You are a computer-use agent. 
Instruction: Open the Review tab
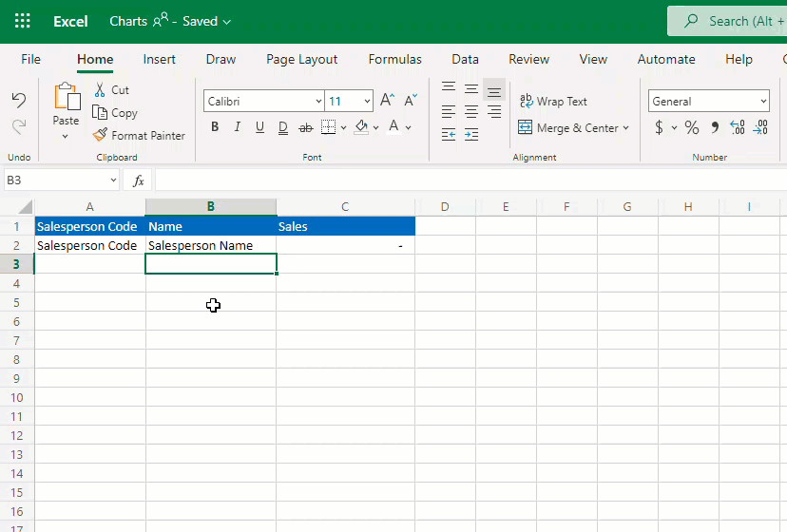529,59
